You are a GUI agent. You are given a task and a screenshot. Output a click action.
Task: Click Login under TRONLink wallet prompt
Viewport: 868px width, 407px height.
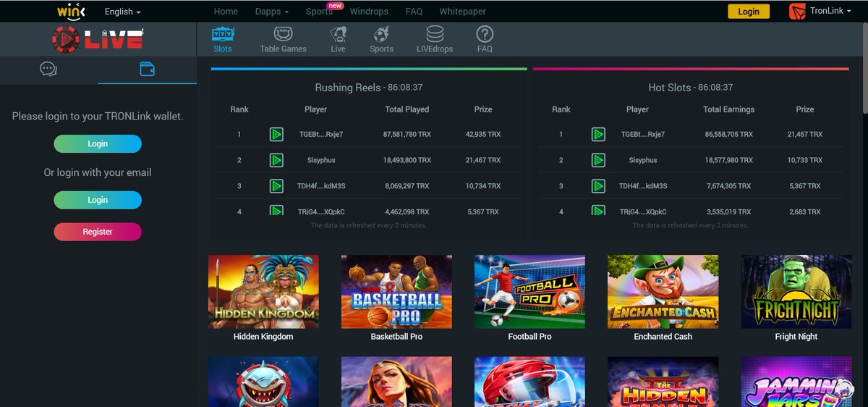point(98,143)
